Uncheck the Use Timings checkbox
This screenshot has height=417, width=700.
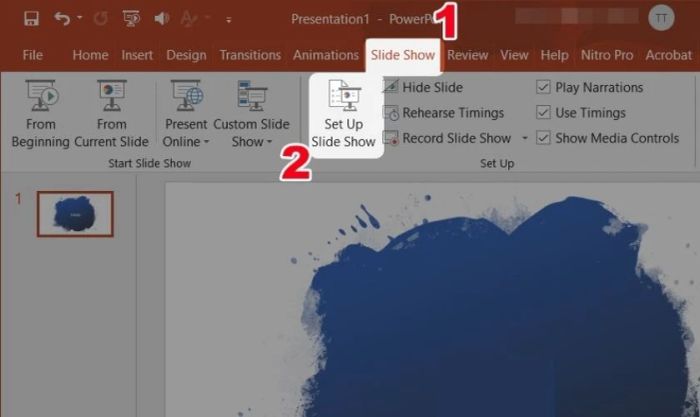[543, 112]
